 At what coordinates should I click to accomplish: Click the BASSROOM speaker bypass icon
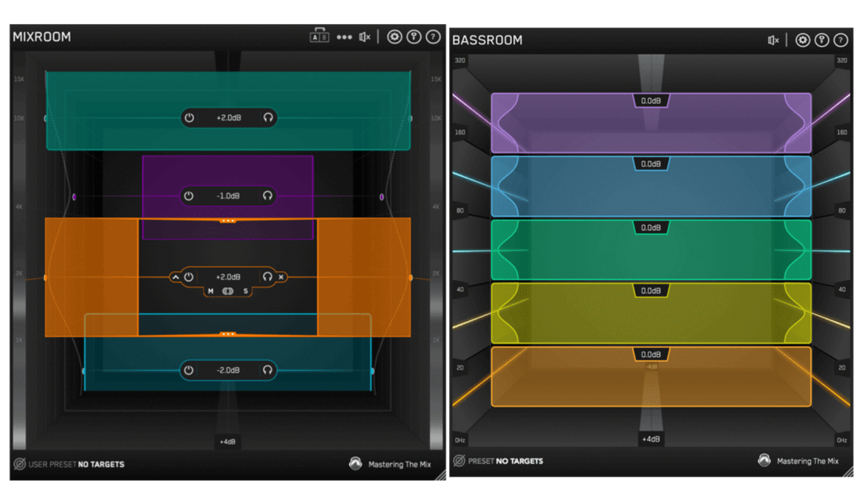774,40
